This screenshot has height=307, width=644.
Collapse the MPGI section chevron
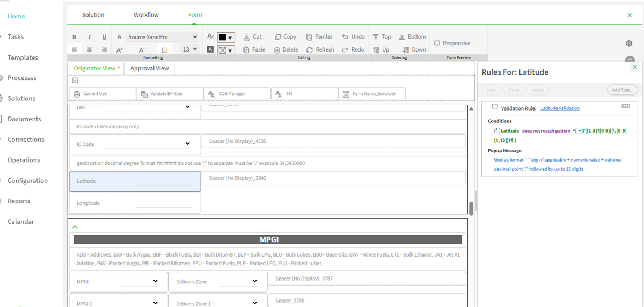[x=75, y=227]
